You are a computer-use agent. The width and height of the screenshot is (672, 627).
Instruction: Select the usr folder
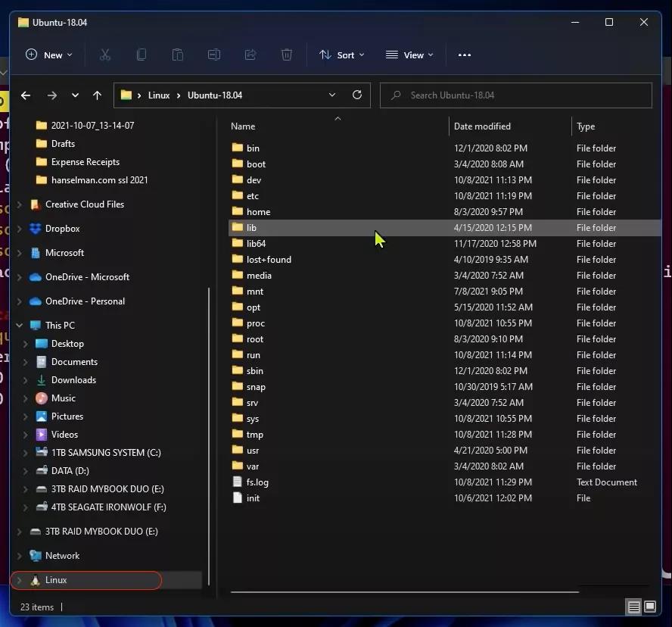click(x=444, y=451)
